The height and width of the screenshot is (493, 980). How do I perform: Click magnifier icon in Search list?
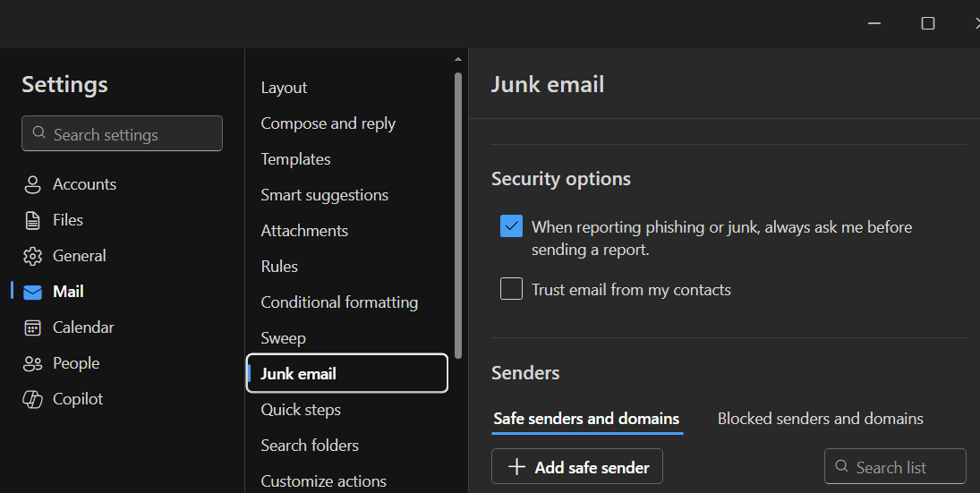[x=842, y=466]
